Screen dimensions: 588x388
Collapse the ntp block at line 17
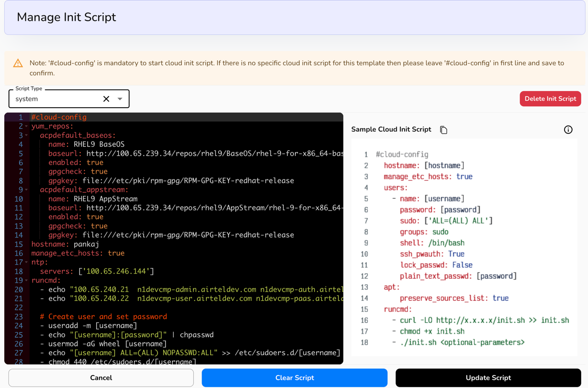pos(26,263)
